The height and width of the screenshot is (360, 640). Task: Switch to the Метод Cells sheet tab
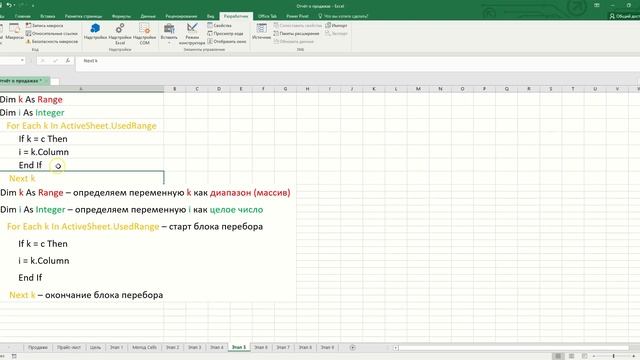(144, 347)
